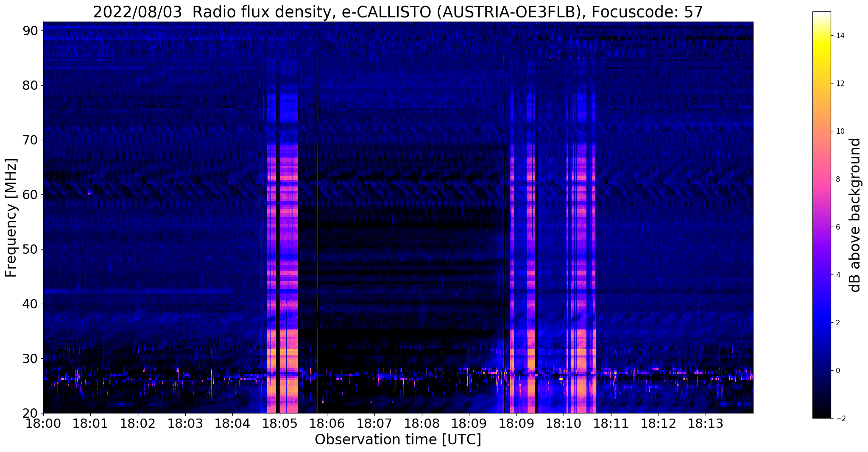This screenshot has width=868, height=452.
Task: Click the 4 dB colorbar tick label
Action: (837, 275)
